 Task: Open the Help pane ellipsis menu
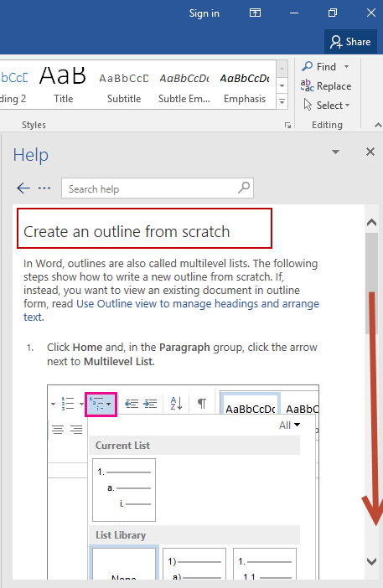44,188
